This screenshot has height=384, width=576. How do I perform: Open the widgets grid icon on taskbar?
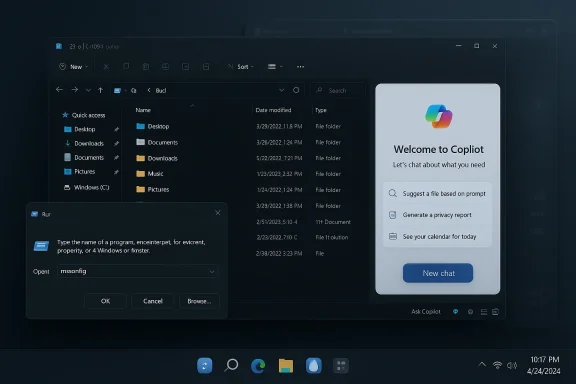[x=341, y=366]
